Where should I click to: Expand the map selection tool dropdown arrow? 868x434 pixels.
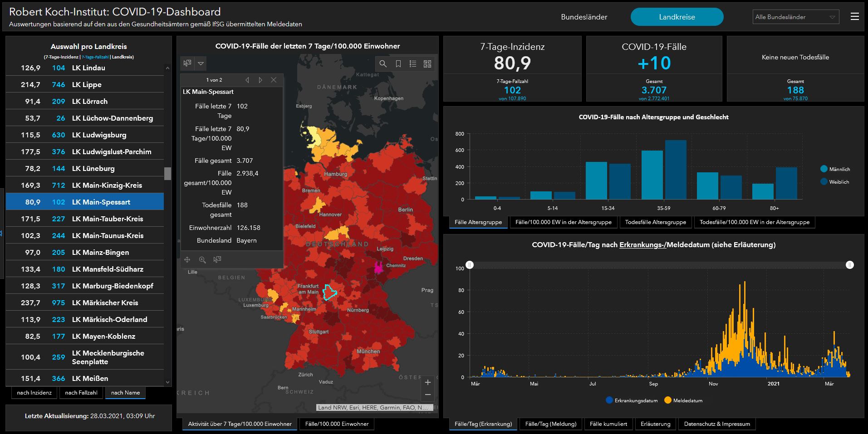[201, 63]
